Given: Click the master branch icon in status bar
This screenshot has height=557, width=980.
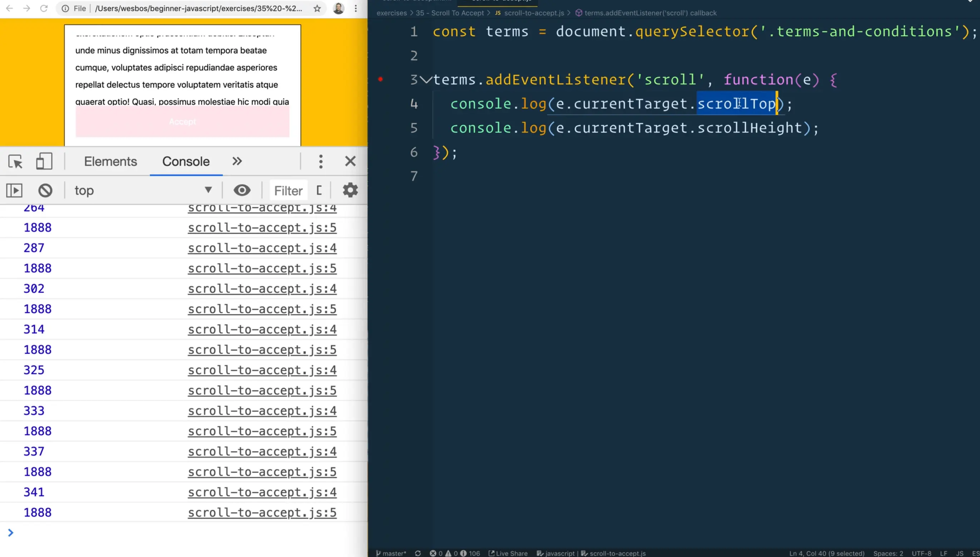Looking at the screenshot, I should pos(378,553).
